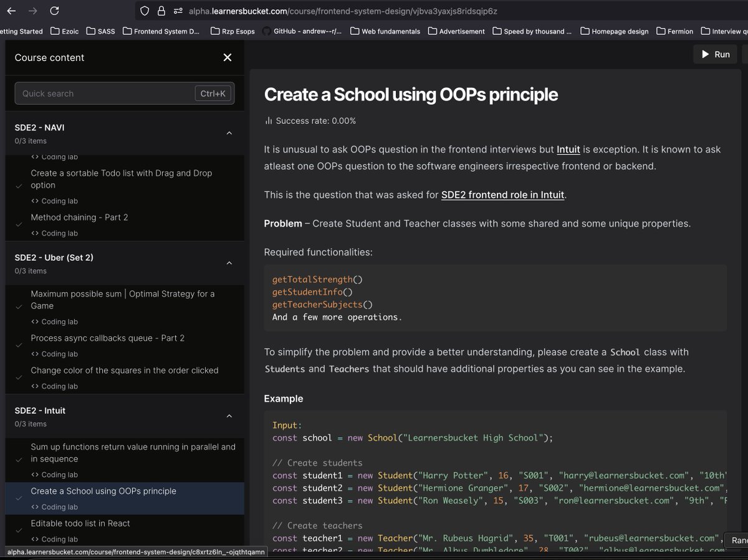Image resolution: width=748 pixels, height=560 pixels.
Task: Open Create a sortable Todo list lesson
Action: [x=122, y=179]
